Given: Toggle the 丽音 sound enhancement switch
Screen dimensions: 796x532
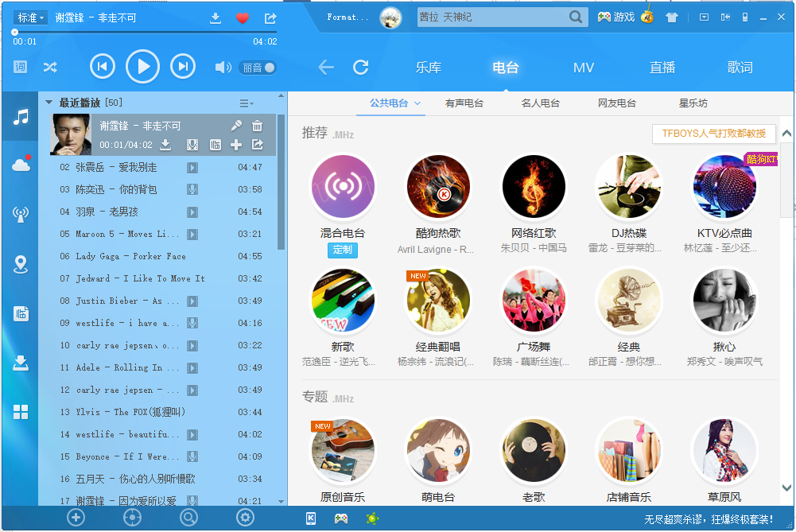Looking at the screenshot, I should tap(258, 68).
